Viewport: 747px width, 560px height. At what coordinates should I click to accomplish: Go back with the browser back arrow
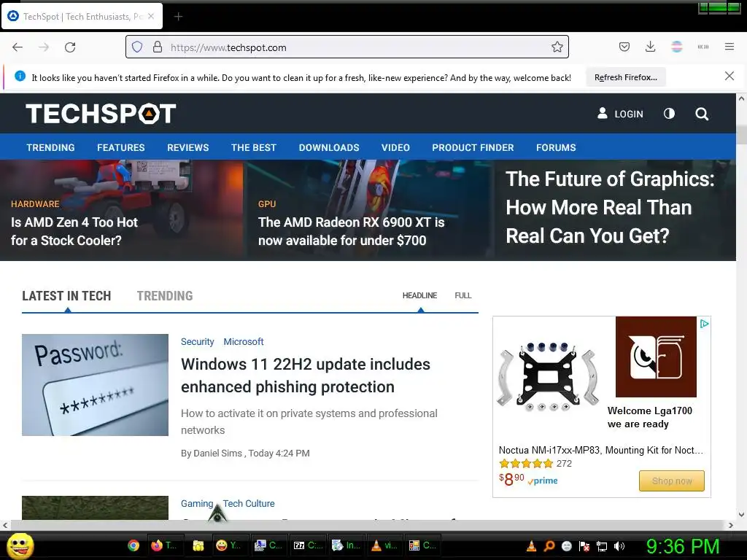[x=18, y=47]
